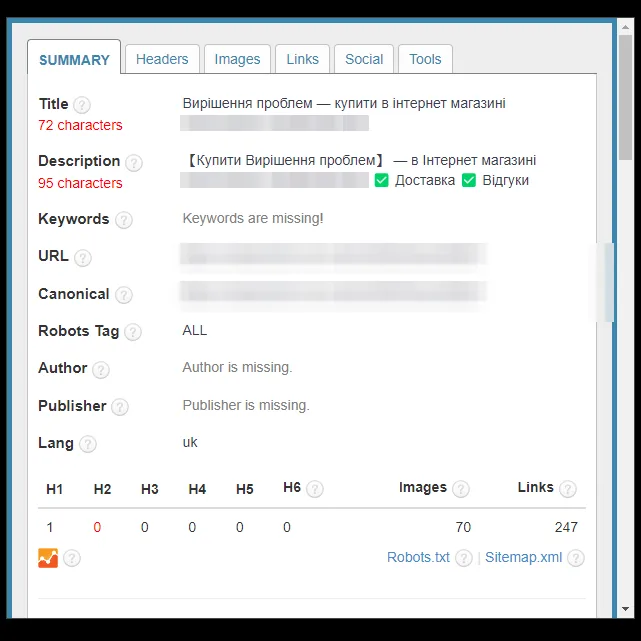This screenshot has height=641, width=641.
Task: Open help icon beside the Analytics icon
Action: [x=72, y=558]
